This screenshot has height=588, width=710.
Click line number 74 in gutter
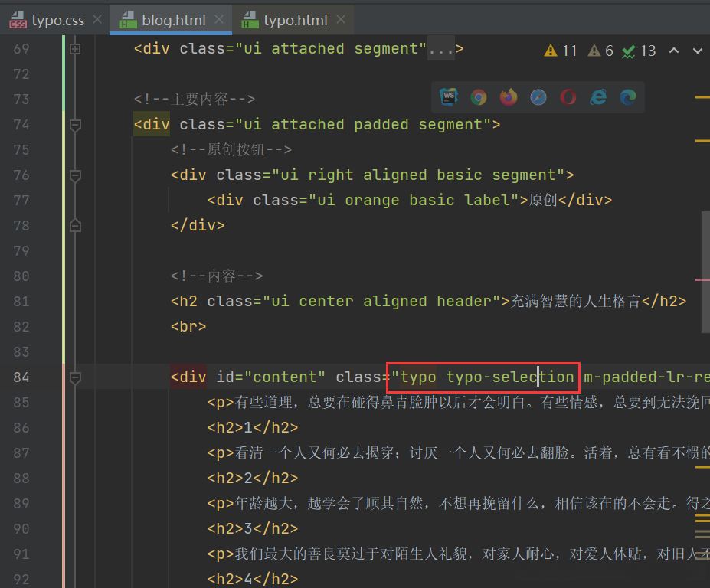pos(21,125)
